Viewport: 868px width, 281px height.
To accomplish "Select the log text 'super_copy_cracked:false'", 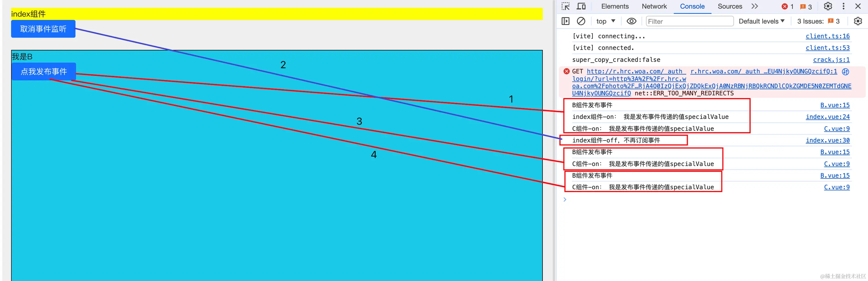I will pyautogui.click(x=616, y=60).
